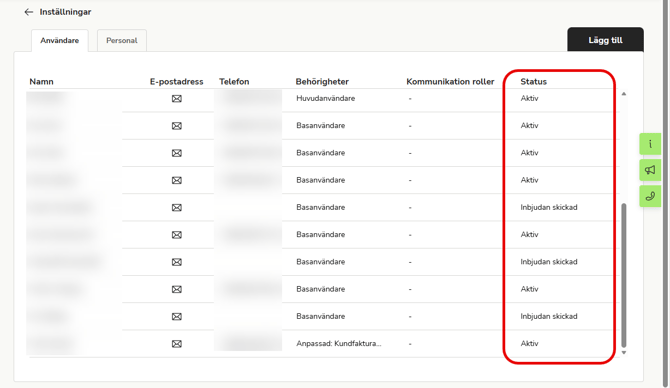Click the user list scroll down arrow
This screenshot has height=388, width=670.
pyautogui.click(x=624, y=353)
